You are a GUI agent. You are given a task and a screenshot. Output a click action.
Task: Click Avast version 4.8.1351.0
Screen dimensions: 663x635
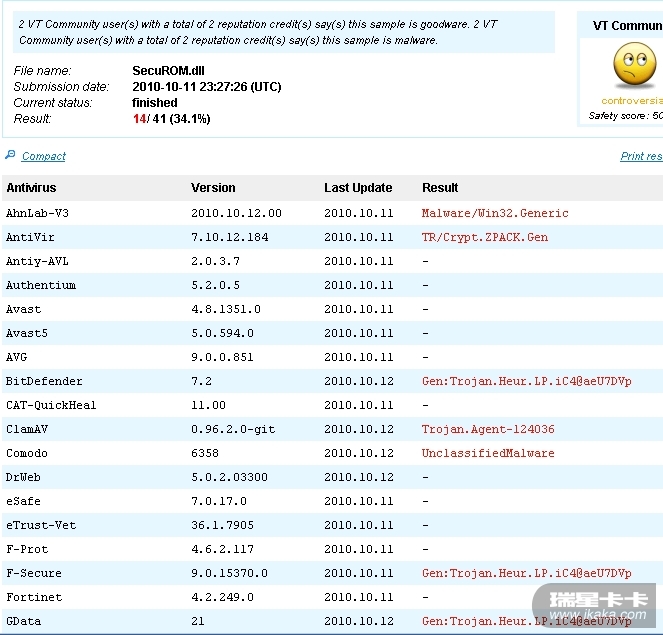(226, 309)
